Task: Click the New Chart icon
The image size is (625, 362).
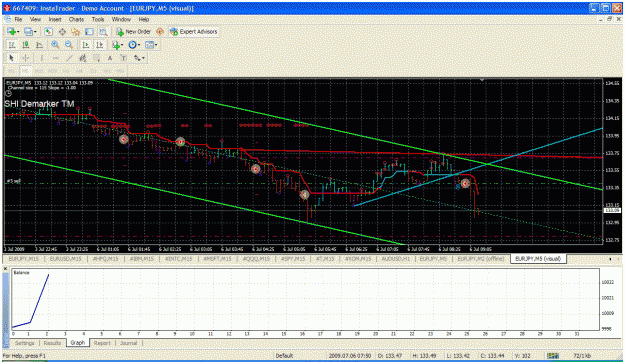Action: (11, 31)
